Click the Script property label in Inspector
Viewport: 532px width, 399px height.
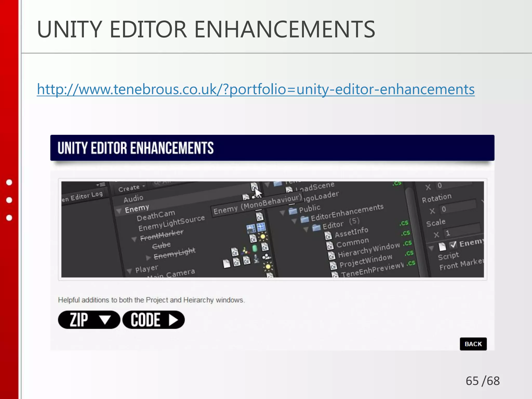point(448,256)
